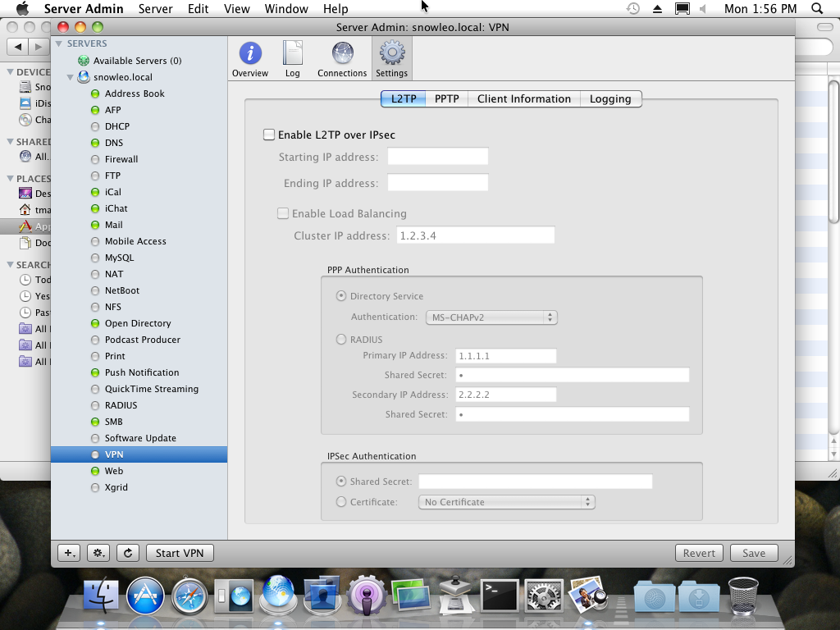Open Server Admin globe icon in Dock

pos(277,595)
